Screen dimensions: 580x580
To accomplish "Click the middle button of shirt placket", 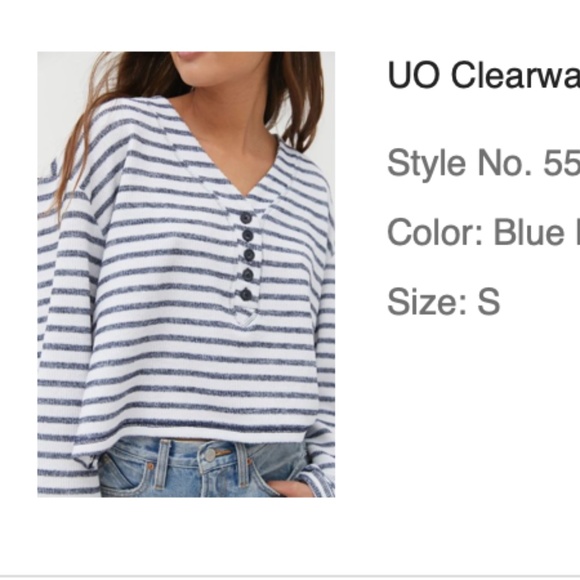I will [248, 255].
